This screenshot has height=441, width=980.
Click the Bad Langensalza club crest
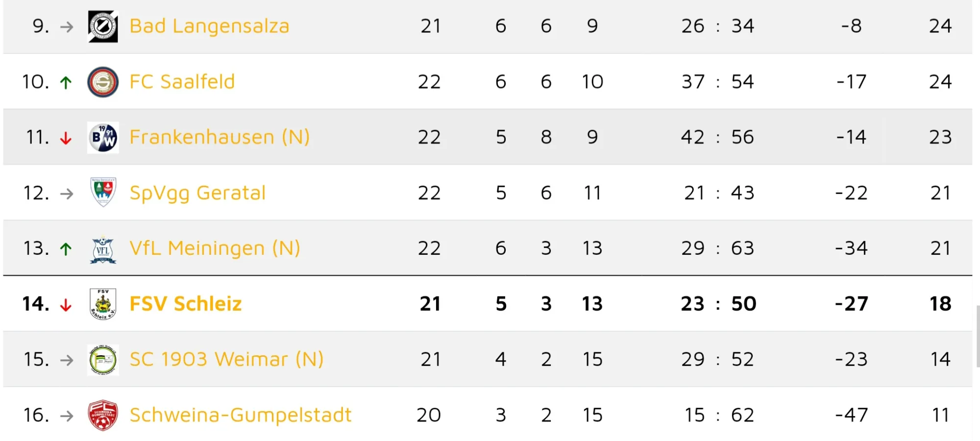pos(103,26)
